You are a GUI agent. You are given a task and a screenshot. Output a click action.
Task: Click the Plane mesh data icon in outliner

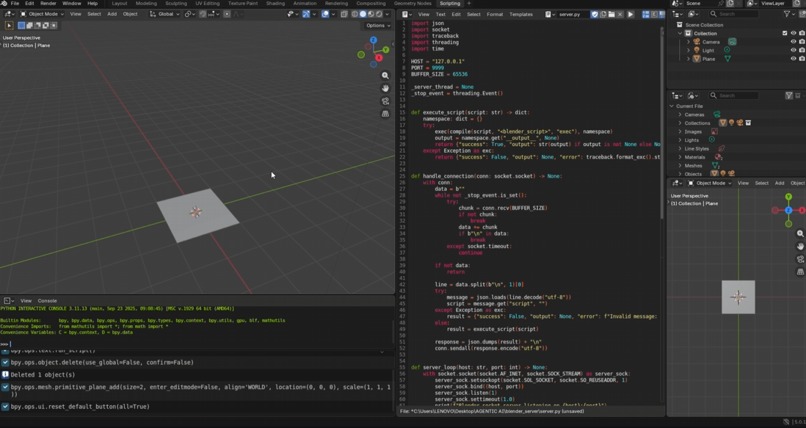(728, 59)
